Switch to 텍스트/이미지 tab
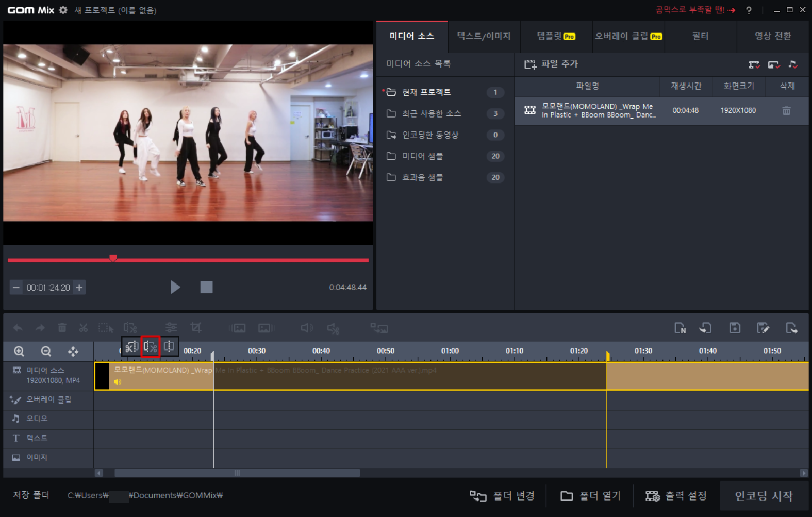 point(484,36)
